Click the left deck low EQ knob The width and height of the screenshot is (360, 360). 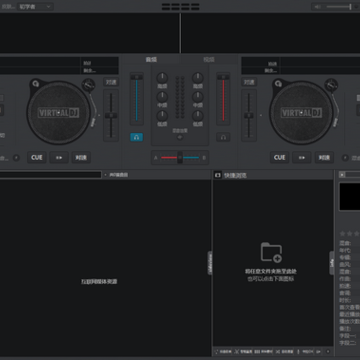pyautogui.click(x=162, y=116)
